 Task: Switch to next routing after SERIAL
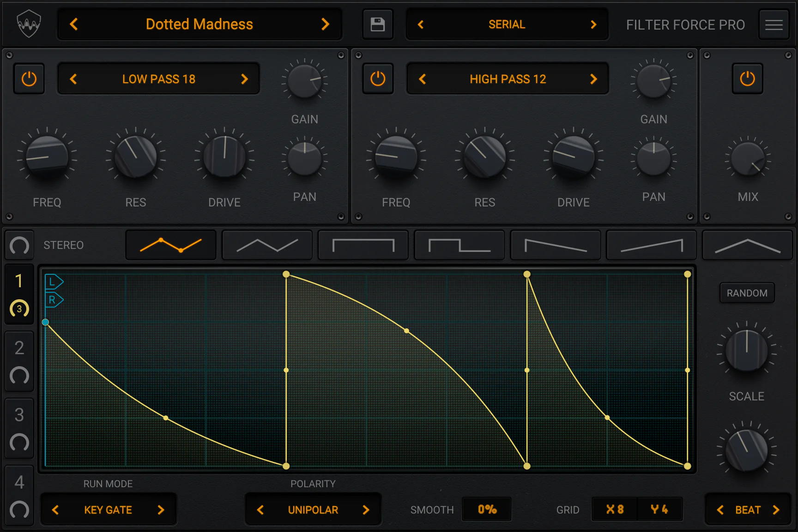pyautogui.click(x=593, y=24)
